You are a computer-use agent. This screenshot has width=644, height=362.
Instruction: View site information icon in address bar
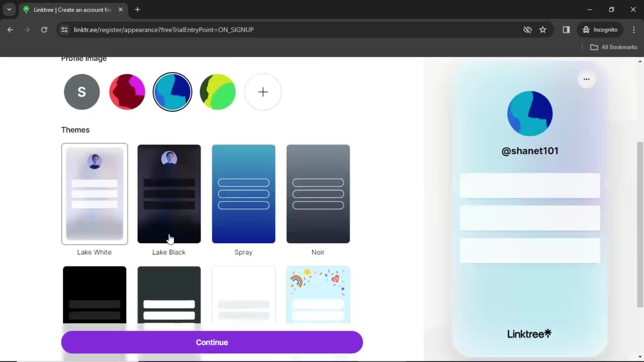click(64, 30)
